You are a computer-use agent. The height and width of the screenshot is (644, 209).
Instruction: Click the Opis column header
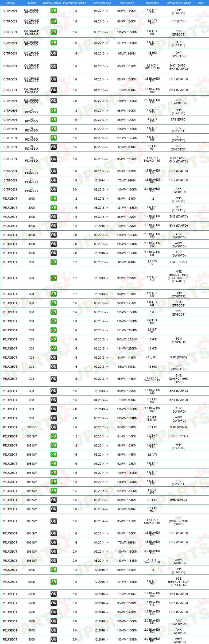coord(200,3)
